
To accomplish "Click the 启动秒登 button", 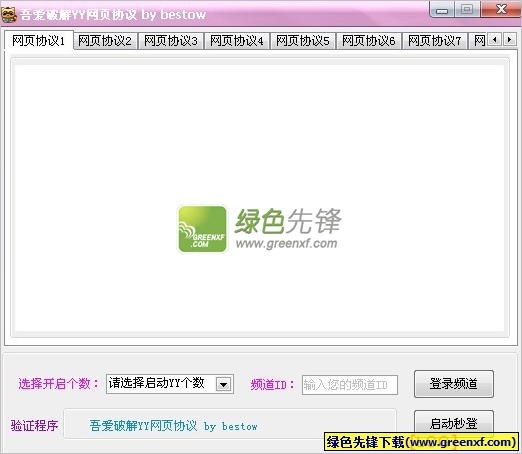I will pyautogui.click(x=454, y=422).
